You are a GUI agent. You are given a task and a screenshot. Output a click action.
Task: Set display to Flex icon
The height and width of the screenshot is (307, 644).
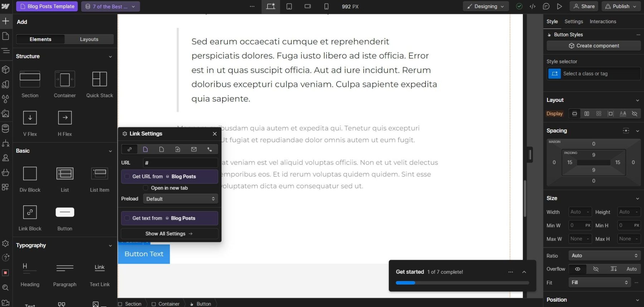(x=587, y=114)
